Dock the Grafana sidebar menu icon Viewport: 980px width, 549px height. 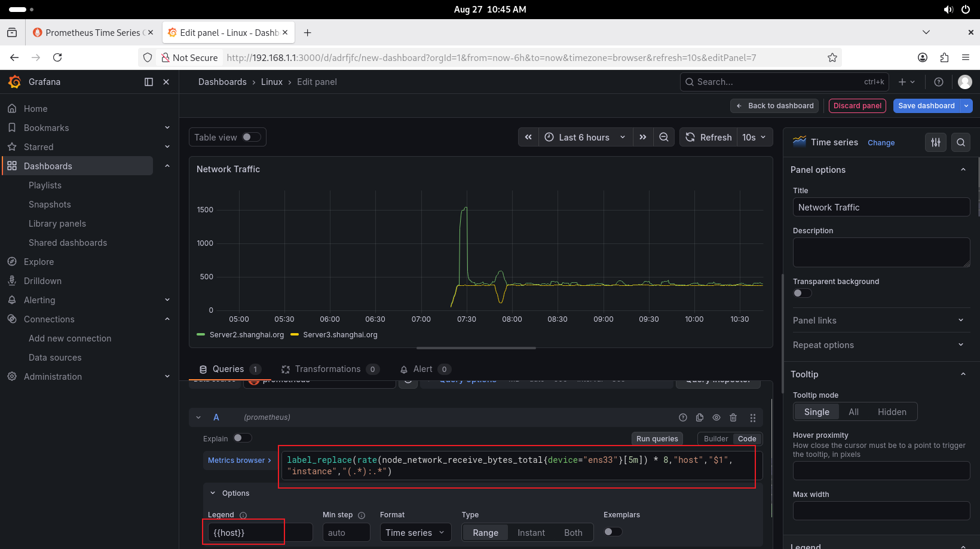[149, 82]
